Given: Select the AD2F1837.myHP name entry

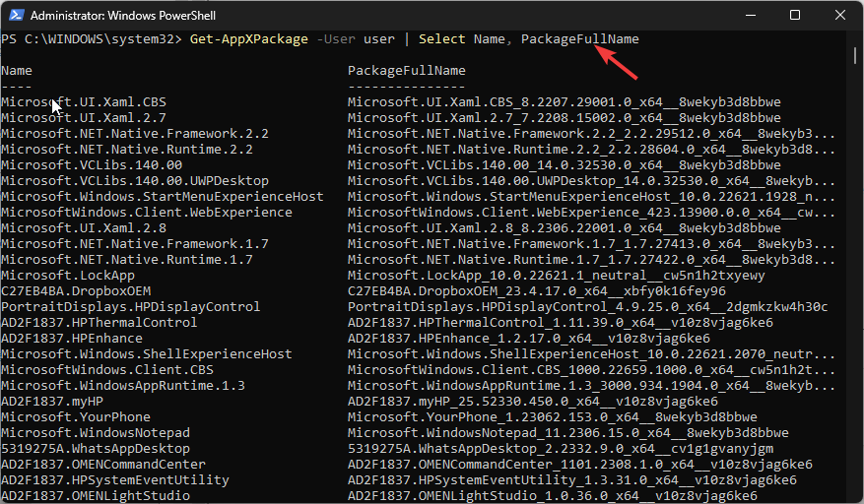Looking at the screenshot, I should [52, 401].
